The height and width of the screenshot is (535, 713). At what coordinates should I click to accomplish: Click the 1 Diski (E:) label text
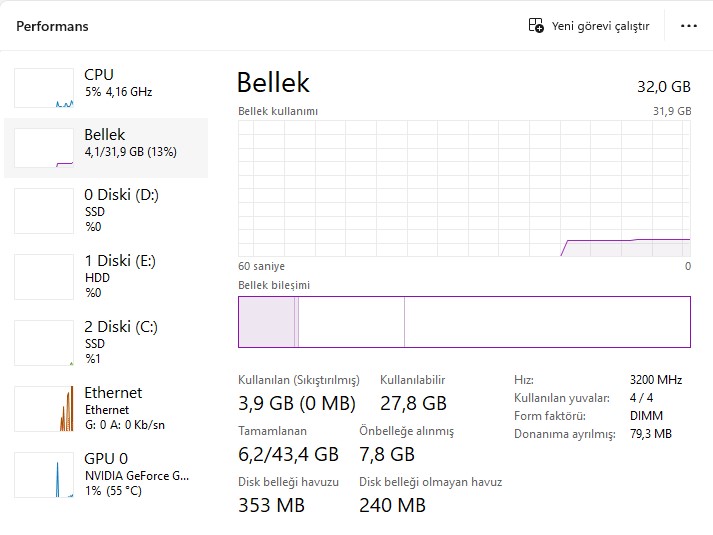(120, 261)
